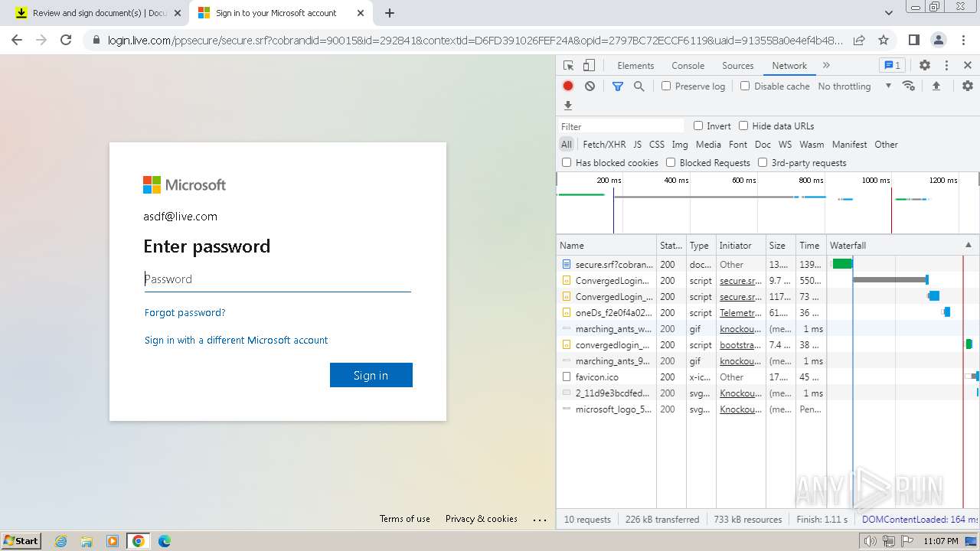This screenshot has height=551, width=980.
Task: Open network settings gear icon
Action: [968, 86]
